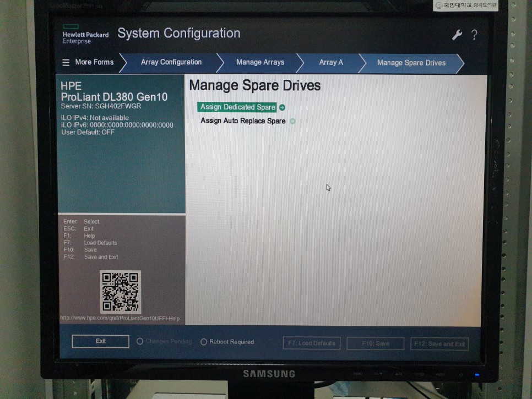Click the Server SN: SGH402FWGR text
The image size is (532, 399).
(x=101, y=106)
